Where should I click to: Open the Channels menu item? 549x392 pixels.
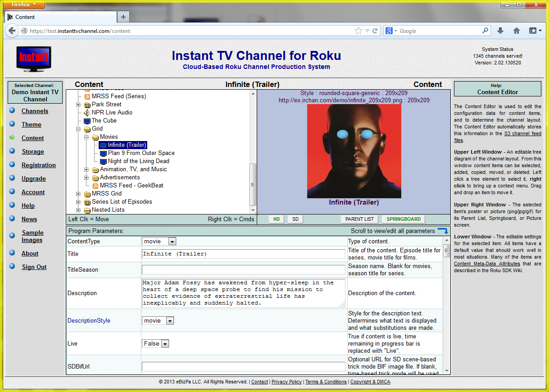pos(35,111)
